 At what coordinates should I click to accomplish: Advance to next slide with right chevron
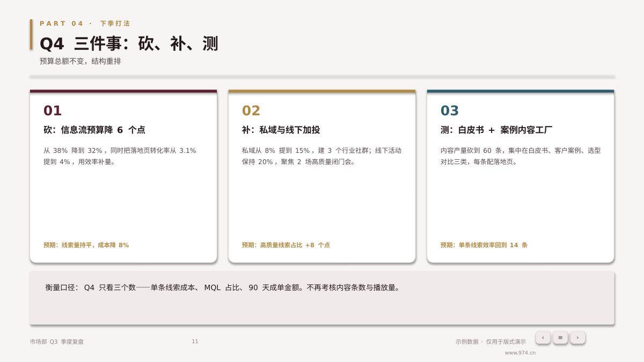(x=577, y=337)
